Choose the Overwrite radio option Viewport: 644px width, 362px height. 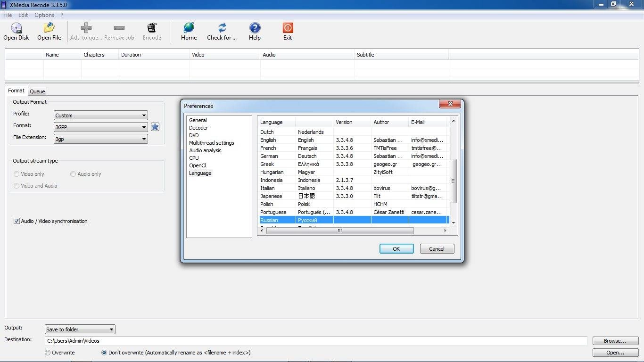click(x=48, y=353)
